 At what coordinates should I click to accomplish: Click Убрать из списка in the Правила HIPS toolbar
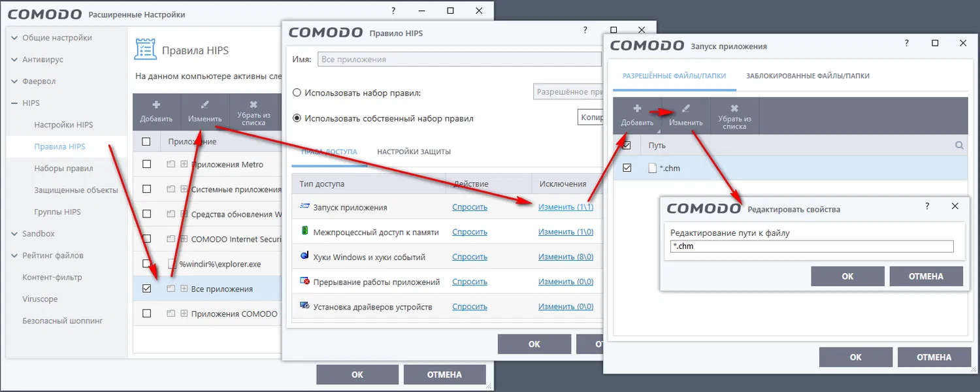pos(253,112)
